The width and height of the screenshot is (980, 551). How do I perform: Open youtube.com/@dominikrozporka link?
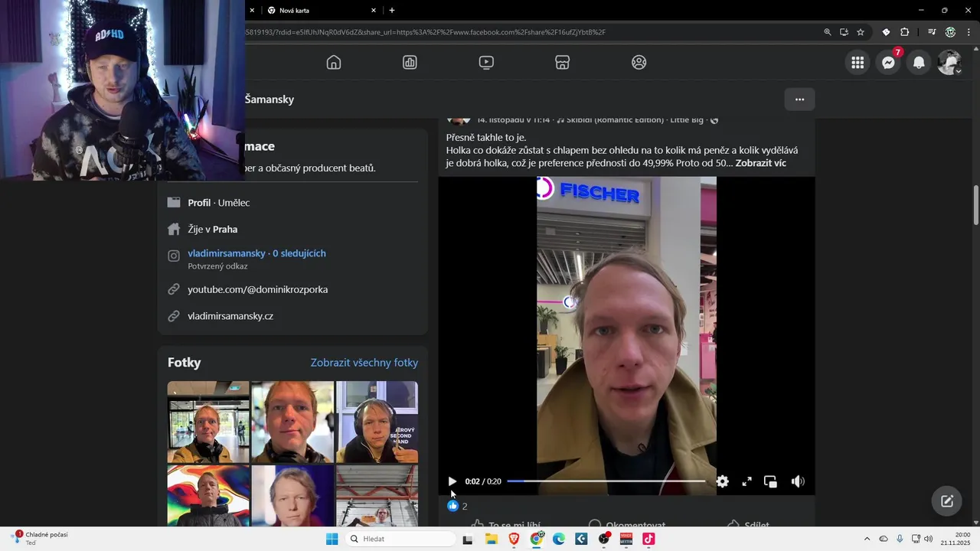pyautogui.click(x=257, y=289)
